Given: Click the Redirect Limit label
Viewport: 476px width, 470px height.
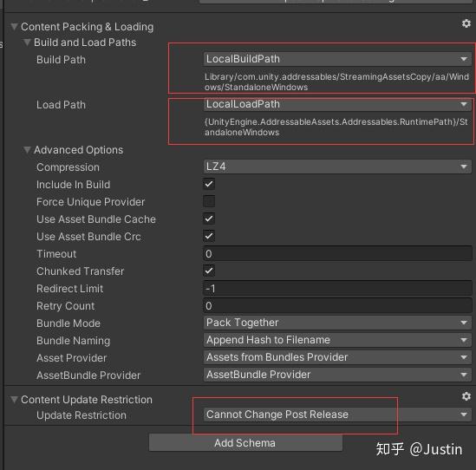Looking at the screenshot, I should pyautogui.click(x=70, y=289).
